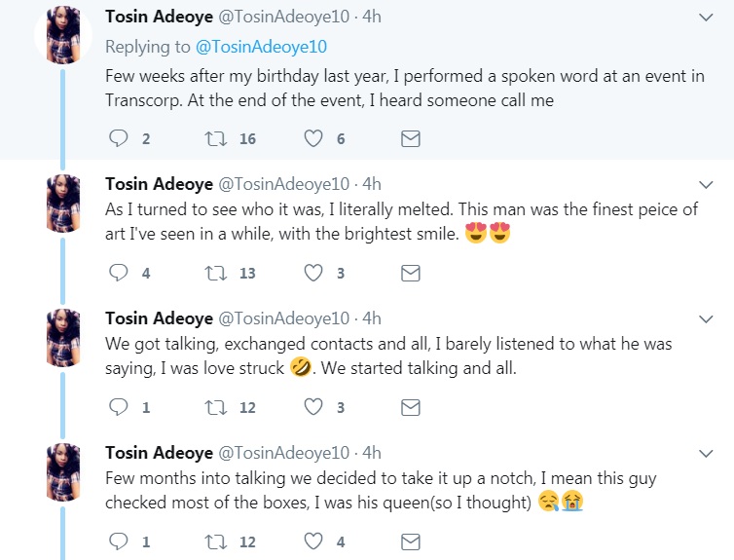Reply to the "exchanged contacts" tweet
The height and width of the screenshot is (560, 734).
click(119, 407)
